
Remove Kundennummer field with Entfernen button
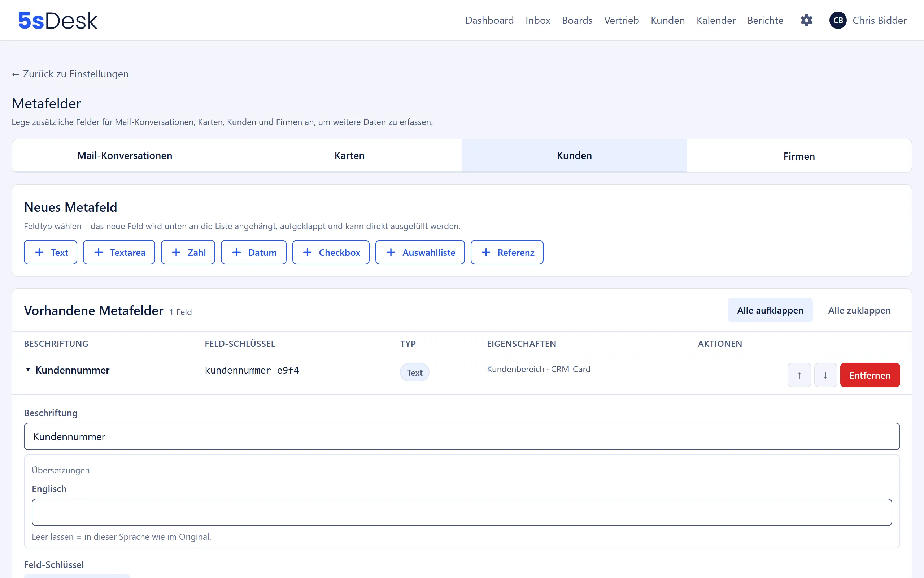tap(870, 375)
